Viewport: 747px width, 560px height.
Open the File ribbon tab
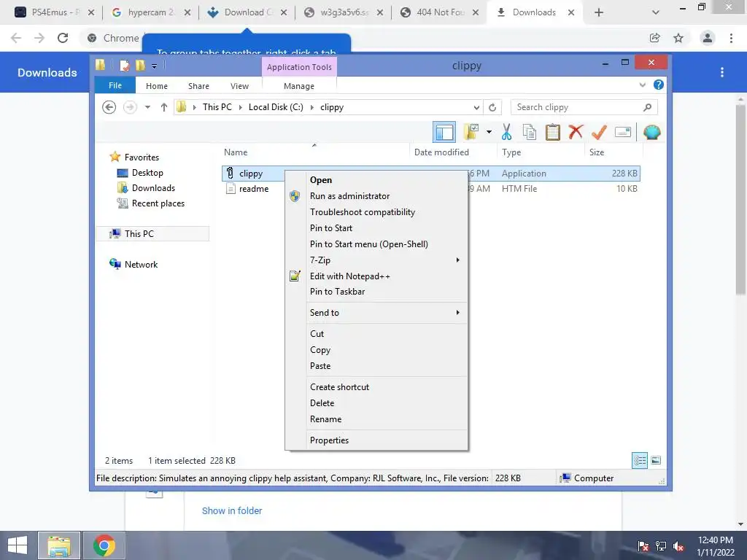tap(115, 86)
